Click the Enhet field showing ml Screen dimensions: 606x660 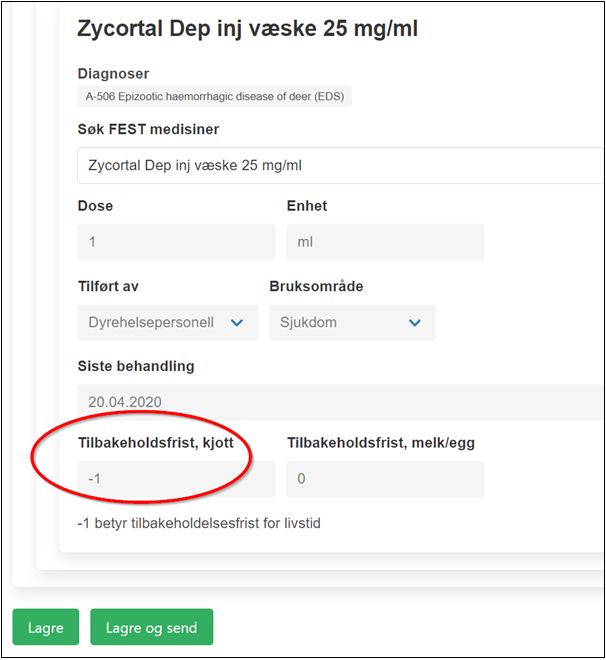[x=385, y=242]
